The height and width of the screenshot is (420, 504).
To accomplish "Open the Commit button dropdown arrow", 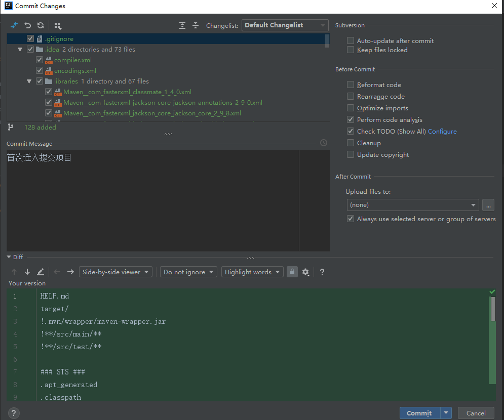I will 446,413.
